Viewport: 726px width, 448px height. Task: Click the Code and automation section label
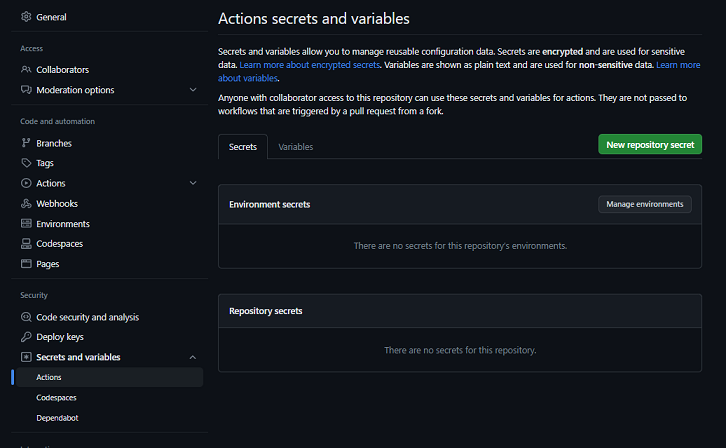point(57,121)
